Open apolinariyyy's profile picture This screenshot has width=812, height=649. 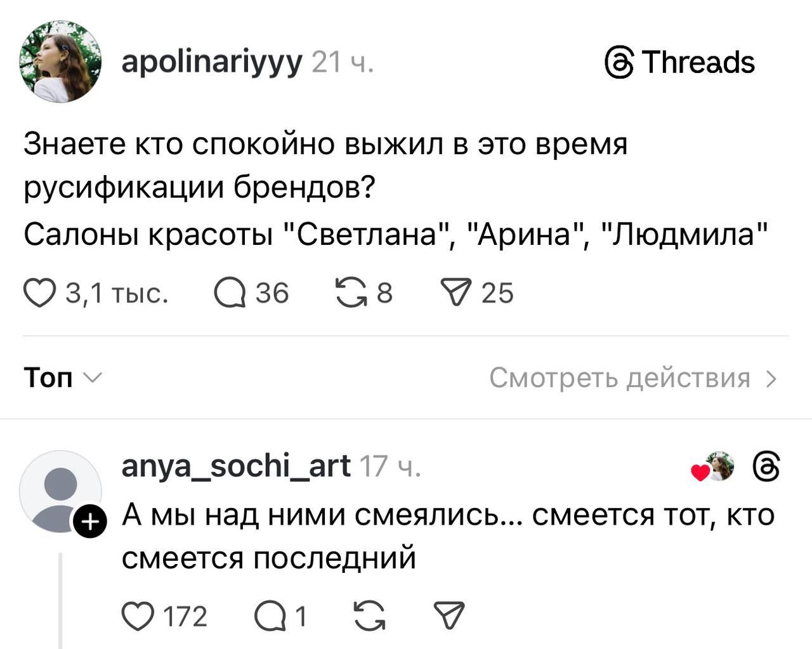[60, 60]
